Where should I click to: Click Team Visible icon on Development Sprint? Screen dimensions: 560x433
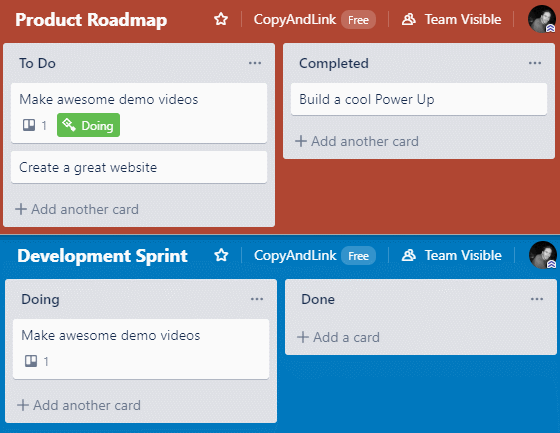click(x=409, y=255)
